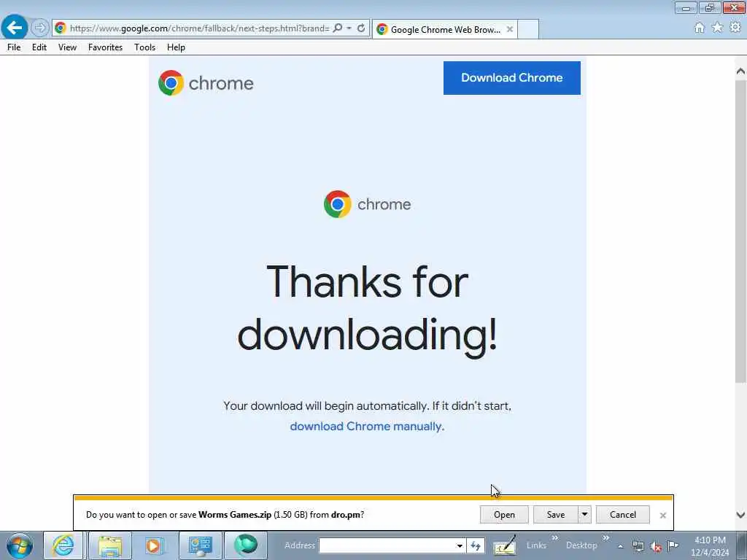Click the scrollbar down arrow
Viewport: 747px width, 560px height.
[740, 515]
